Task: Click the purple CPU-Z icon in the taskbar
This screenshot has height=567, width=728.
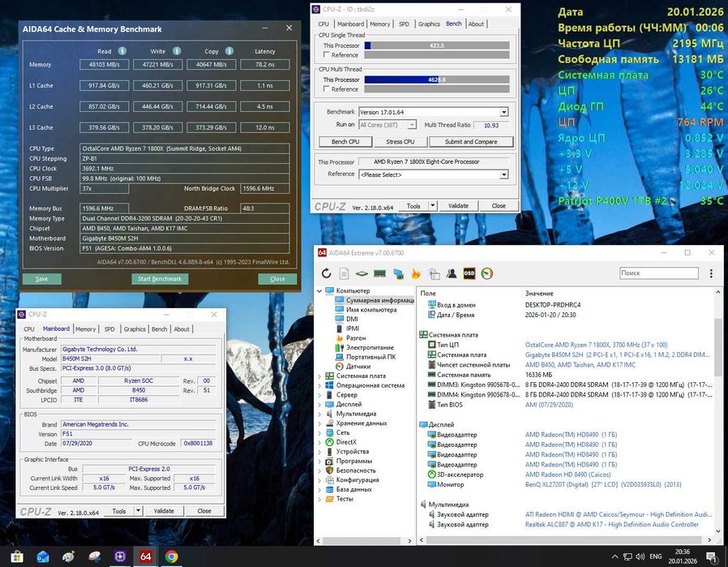Action: pos(120,556)
